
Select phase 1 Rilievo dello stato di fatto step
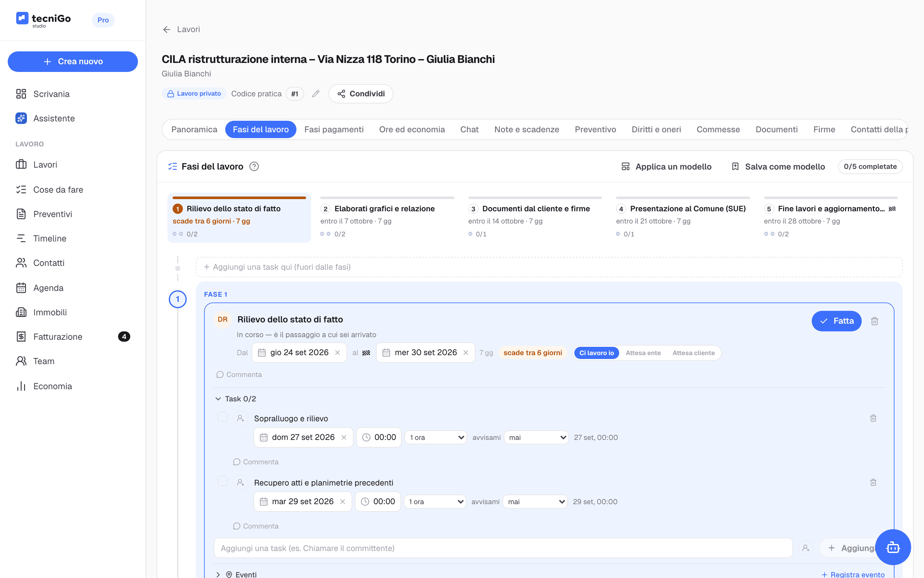coord(239,217)
